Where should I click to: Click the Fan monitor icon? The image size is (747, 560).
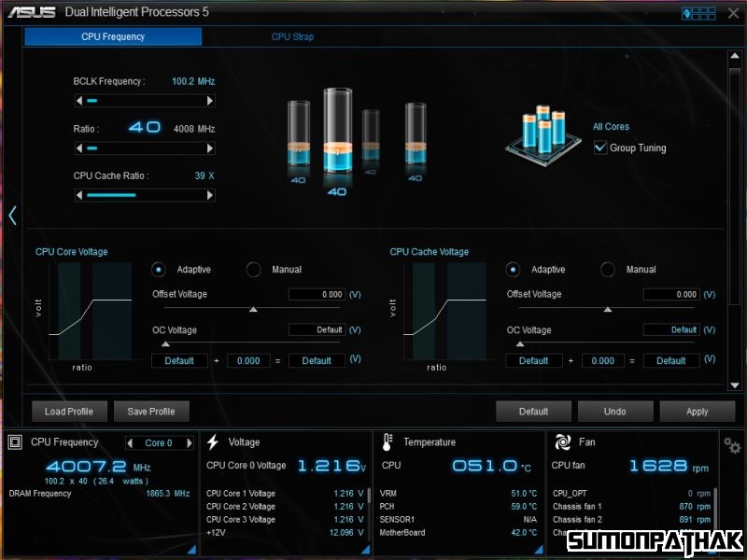point(563,442)
